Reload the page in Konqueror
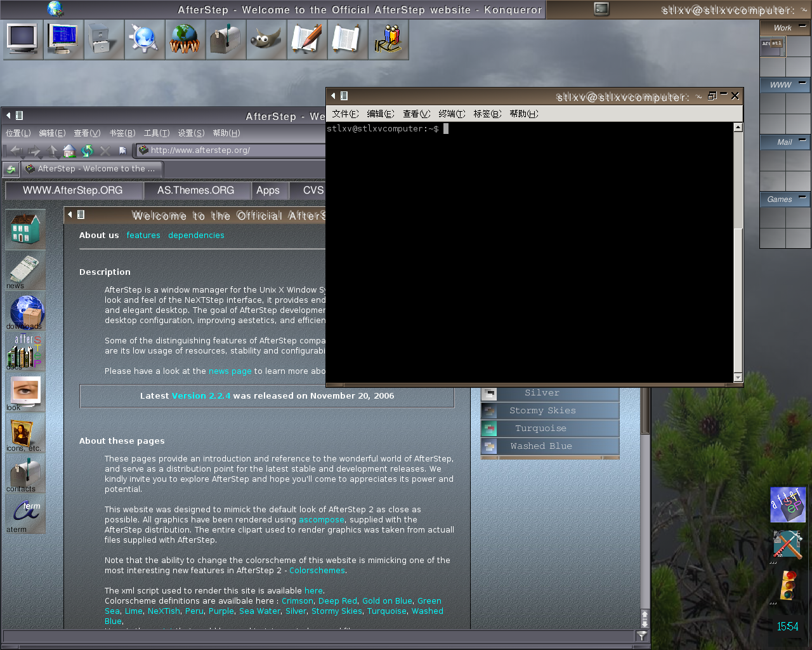 [88, 150]
